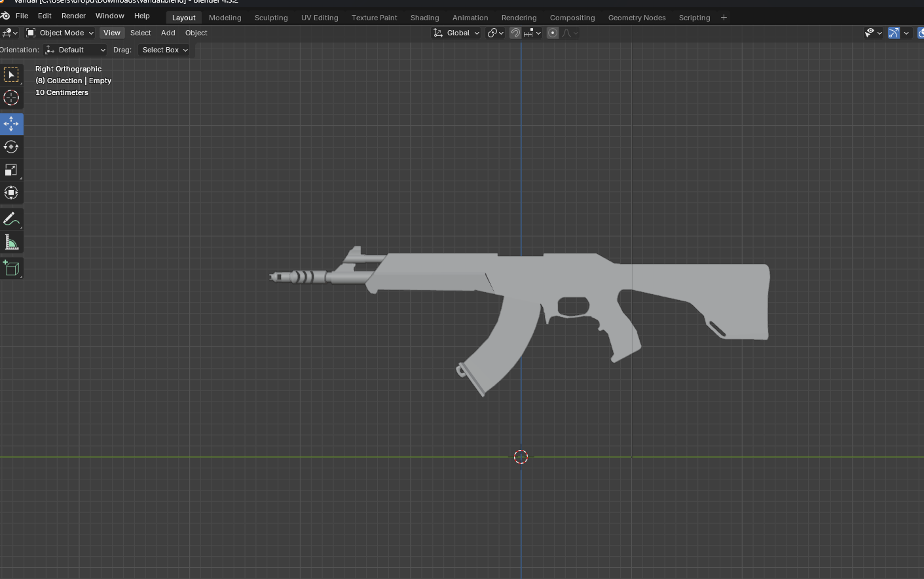Screen dimensions: 924x579
Task: Open the Edit menu
Action: (x=45, y=16)
